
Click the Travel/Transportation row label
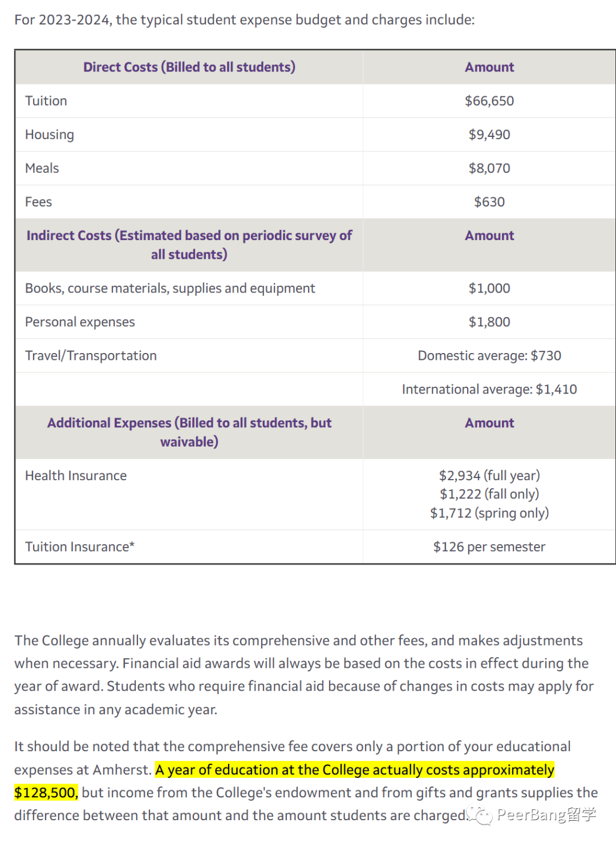(x=91, y=355)
